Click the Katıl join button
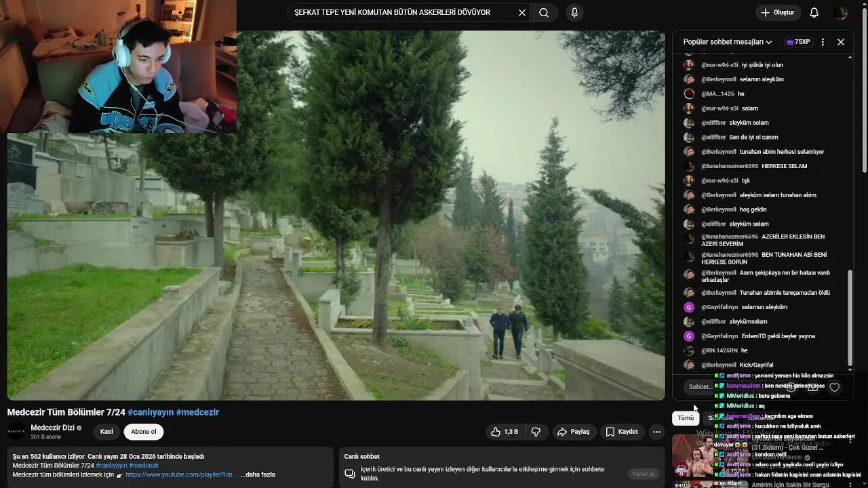The width and height of the screenshot is (868, 488). pos(106,432)
